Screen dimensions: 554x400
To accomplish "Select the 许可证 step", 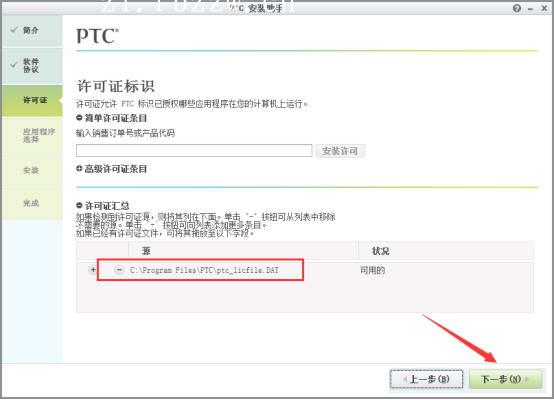I will pyautogui.click(x=32, y=100).
